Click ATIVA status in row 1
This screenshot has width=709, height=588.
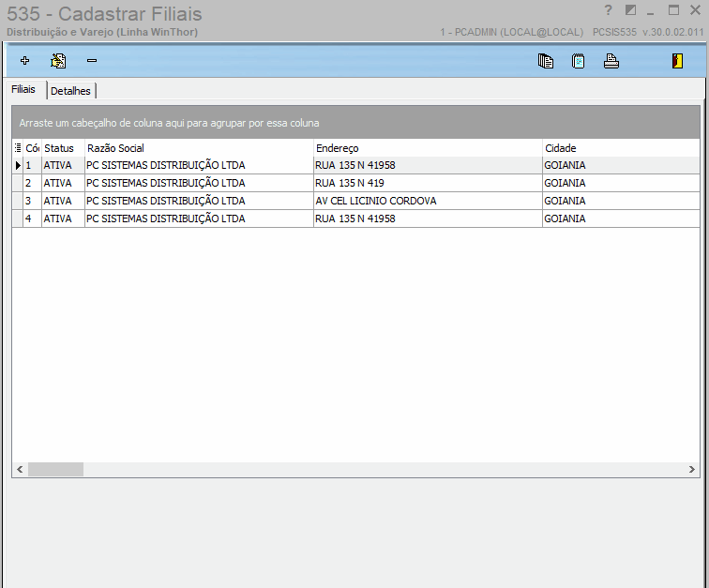tap(64, 166)
